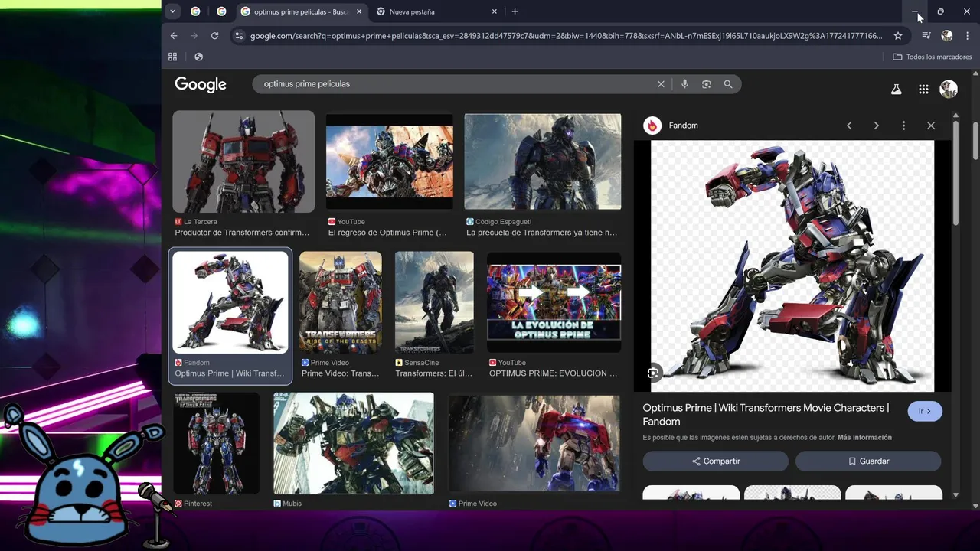This screenshot has width=980, height=551.
Task: Open La Tercera Optimus Prime thumbnail
Action: [x=243, y=161]
